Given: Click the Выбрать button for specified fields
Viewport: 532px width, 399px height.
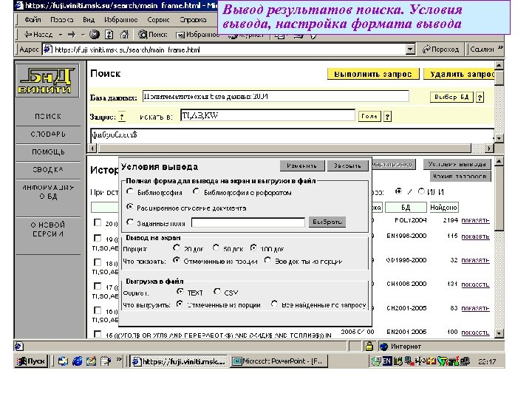Looking at the screenshot, I should coord(327,222).
